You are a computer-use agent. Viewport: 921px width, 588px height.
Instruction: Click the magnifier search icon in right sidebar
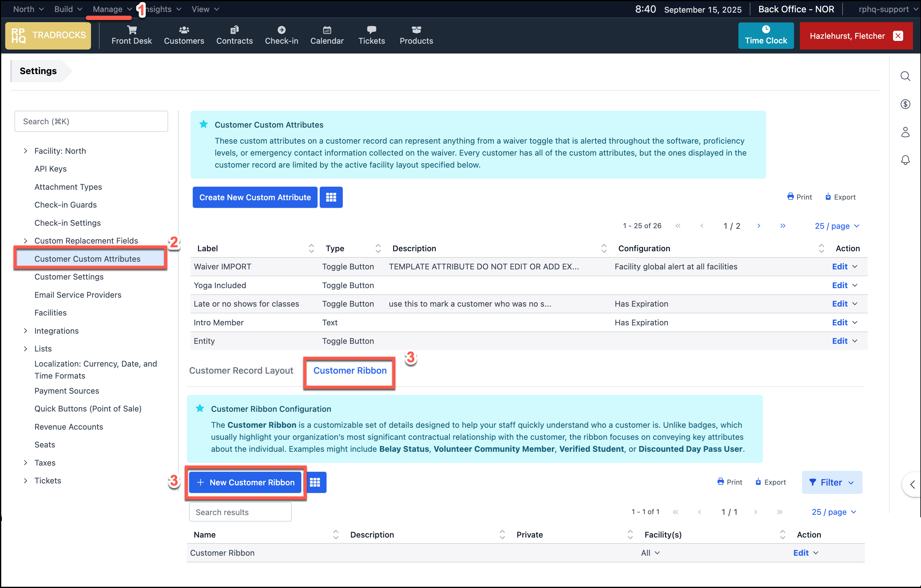905,76
